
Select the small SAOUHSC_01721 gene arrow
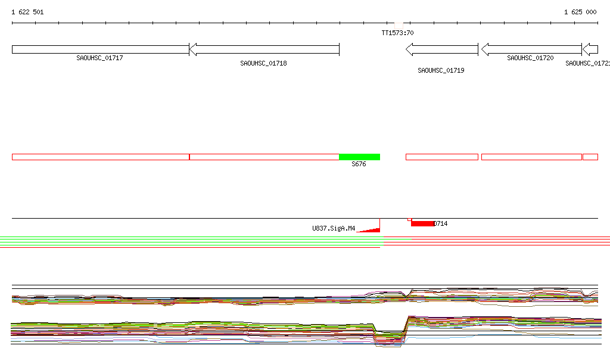[x=590, y=49]
